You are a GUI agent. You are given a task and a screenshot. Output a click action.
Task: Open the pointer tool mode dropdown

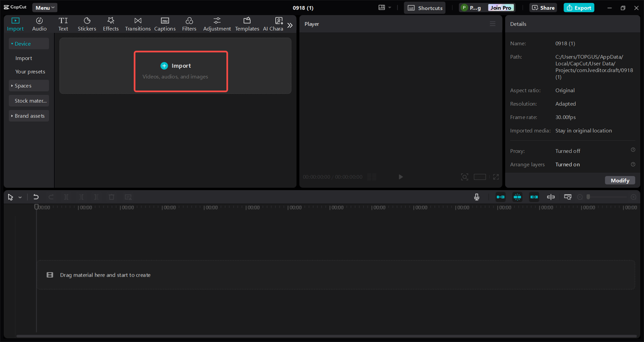point(20,197)
